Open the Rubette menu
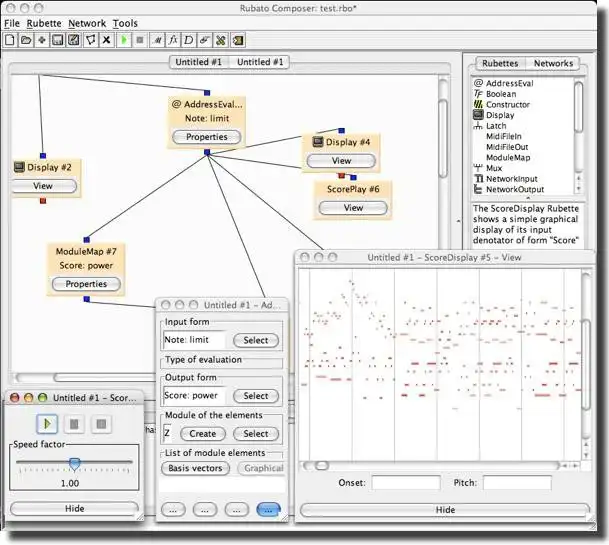This screenshot has width=609, height=545. pos(44,23)
